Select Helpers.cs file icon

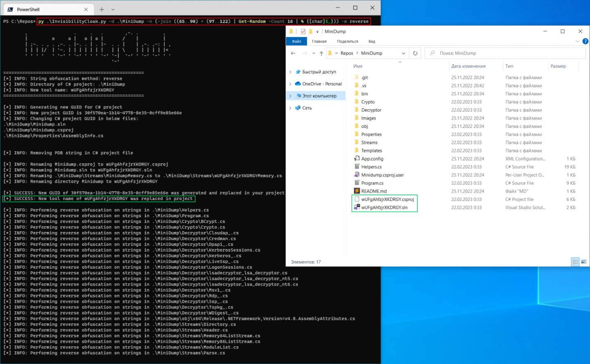(x=357, y=167)
